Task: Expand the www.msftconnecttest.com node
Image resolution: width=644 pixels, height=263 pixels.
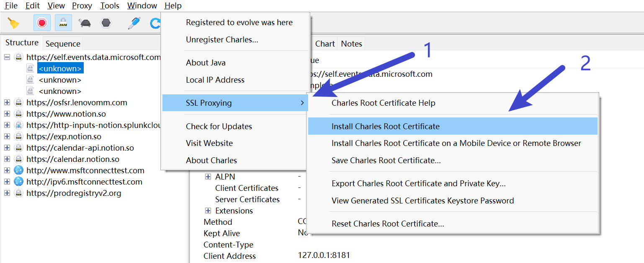Action: tap(7, 170)
